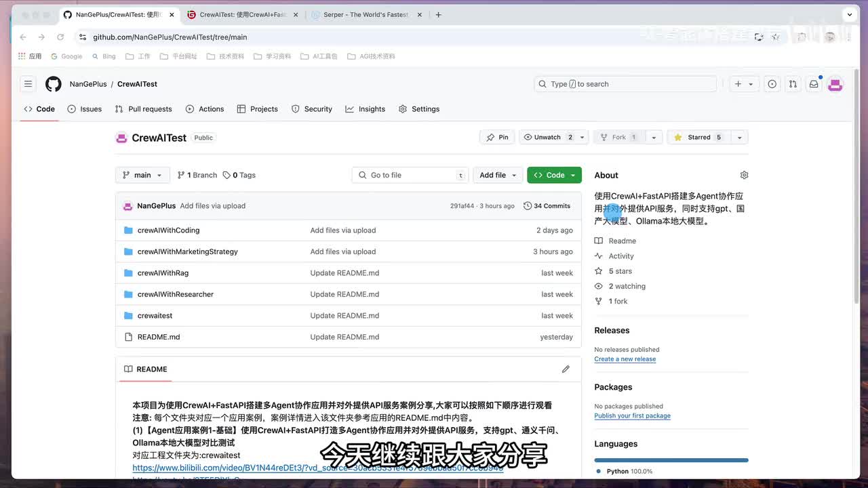Open the user profile avatar menu
Viewport: 868px width, 488px height.
(835, 84)
